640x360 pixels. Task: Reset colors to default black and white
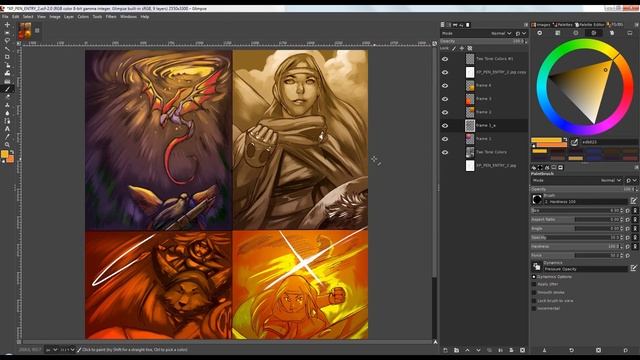3,162
